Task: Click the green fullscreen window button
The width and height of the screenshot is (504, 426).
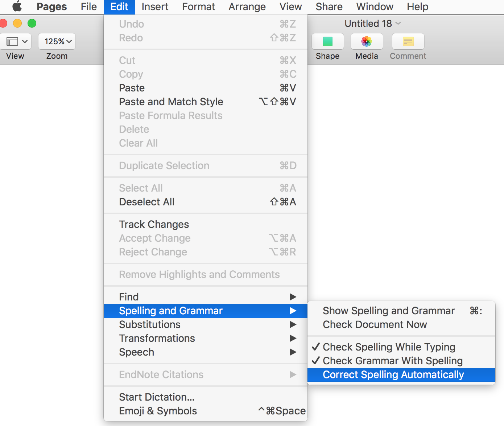Action: click(32, 23)
